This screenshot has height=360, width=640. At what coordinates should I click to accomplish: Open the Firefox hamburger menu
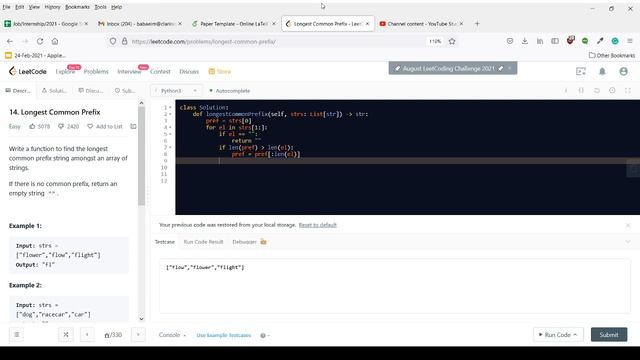630,41
